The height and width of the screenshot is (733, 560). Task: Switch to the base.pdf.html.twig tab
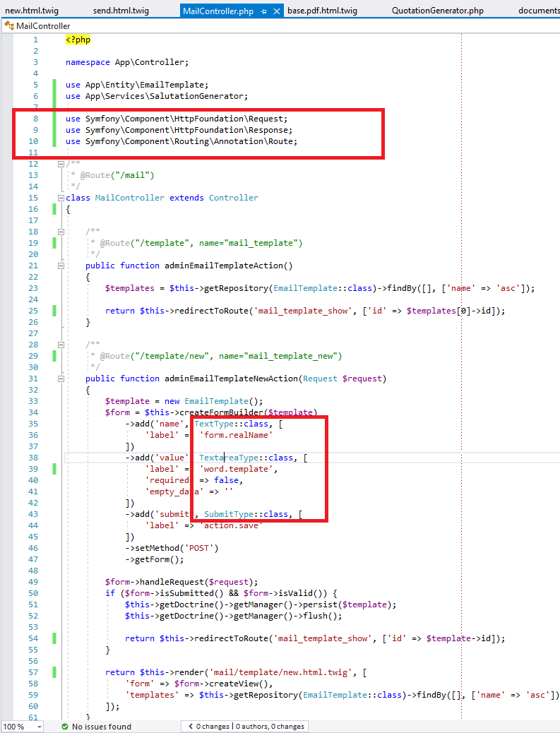pyautogui.click(x=322, y=11)
